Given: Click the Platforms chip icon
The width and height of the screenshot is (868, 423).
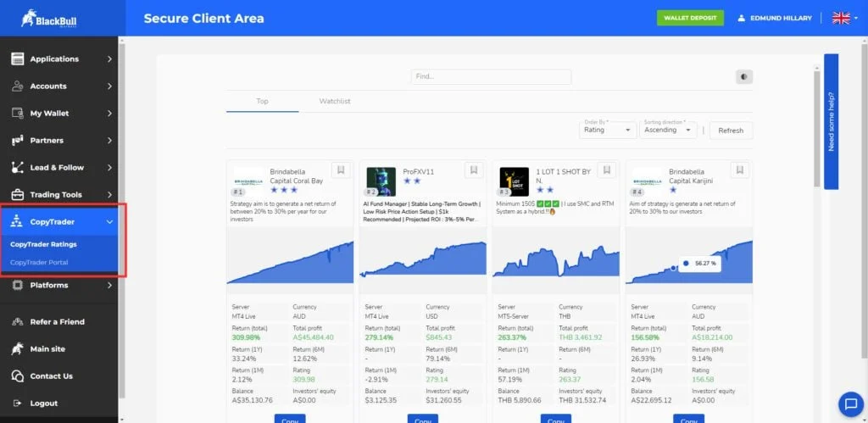Looking at the screenshot, I should coord(17,285).
